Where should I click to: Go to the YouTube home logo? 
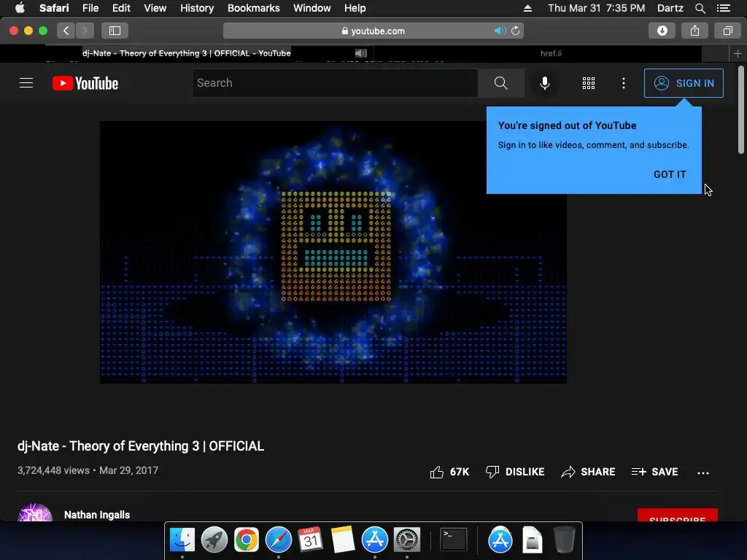[85, 83]
